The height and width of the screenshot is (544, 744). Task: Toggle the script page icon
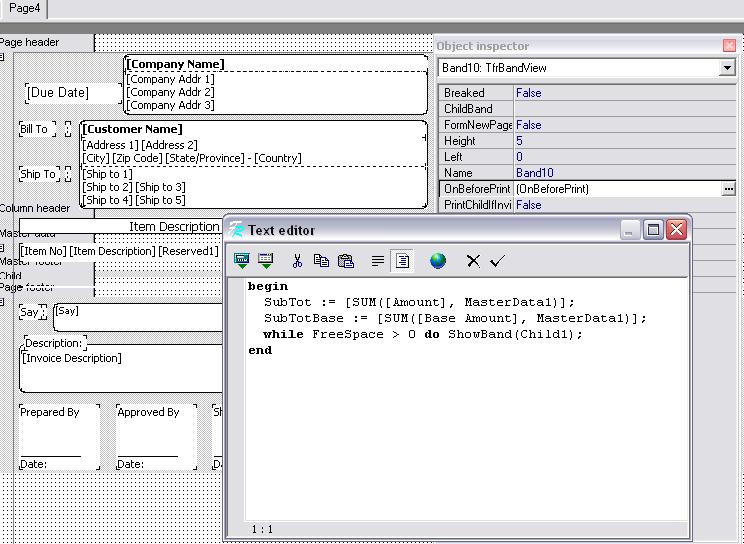point(402,261)
